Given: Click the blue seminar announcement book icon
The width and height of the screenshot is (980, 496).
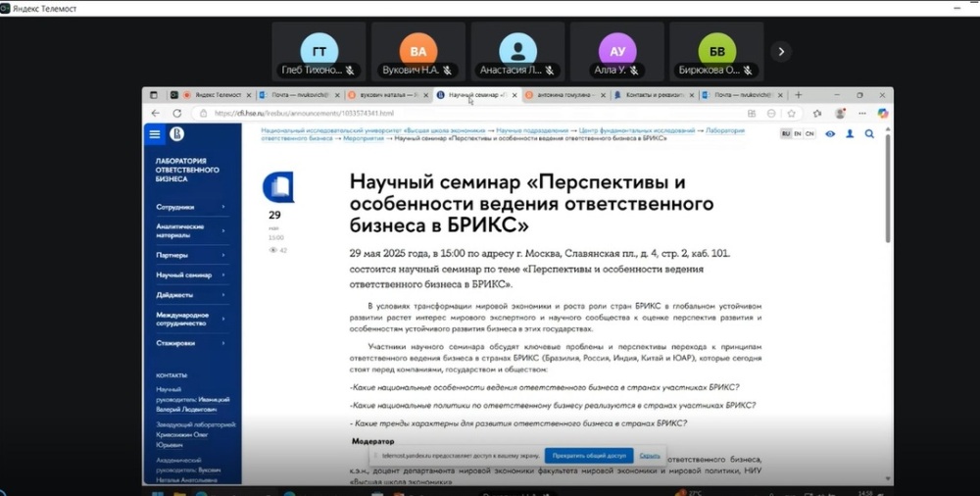Looking at the screenshot, I should click(x=278, y=187).
